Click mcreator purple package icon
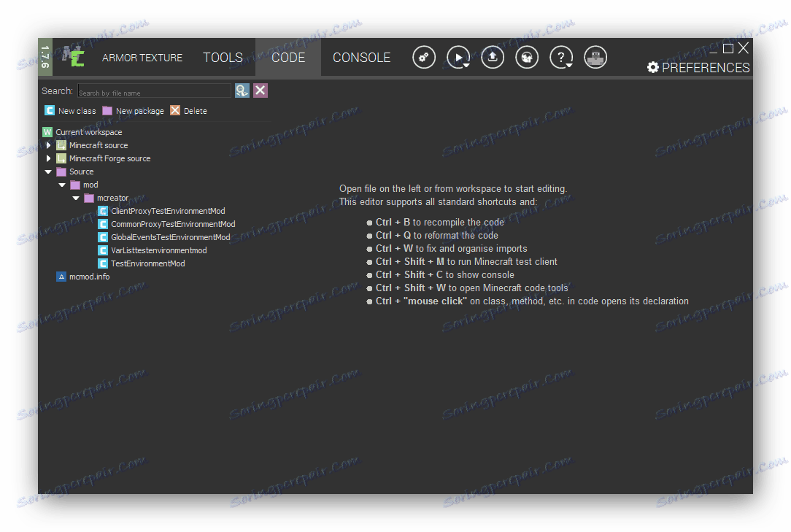 click(89, 198)
